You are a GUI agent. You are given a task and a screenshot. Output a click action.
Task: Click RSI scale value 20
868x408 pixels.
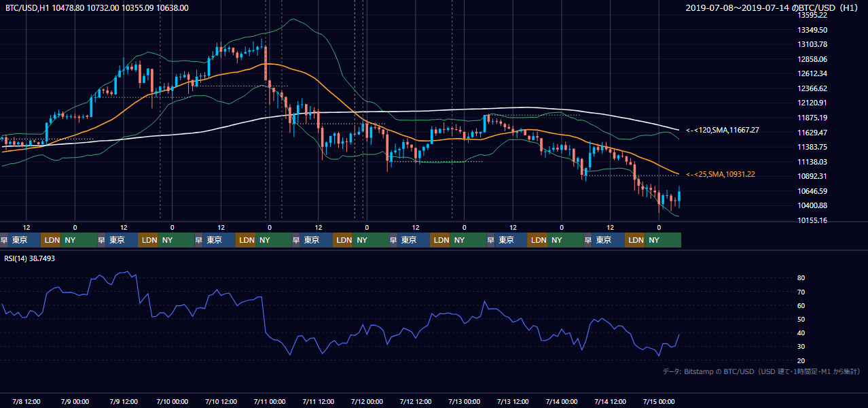[x=801, y=360]
